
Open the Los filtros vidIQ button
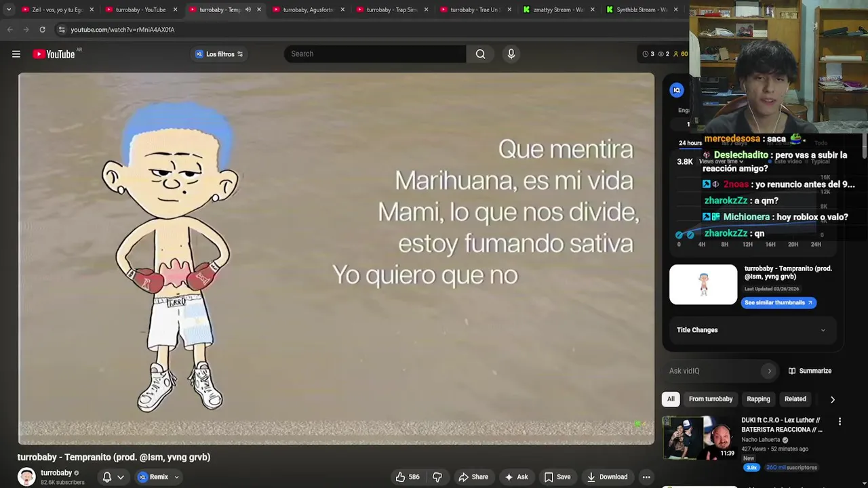point(219,54)
